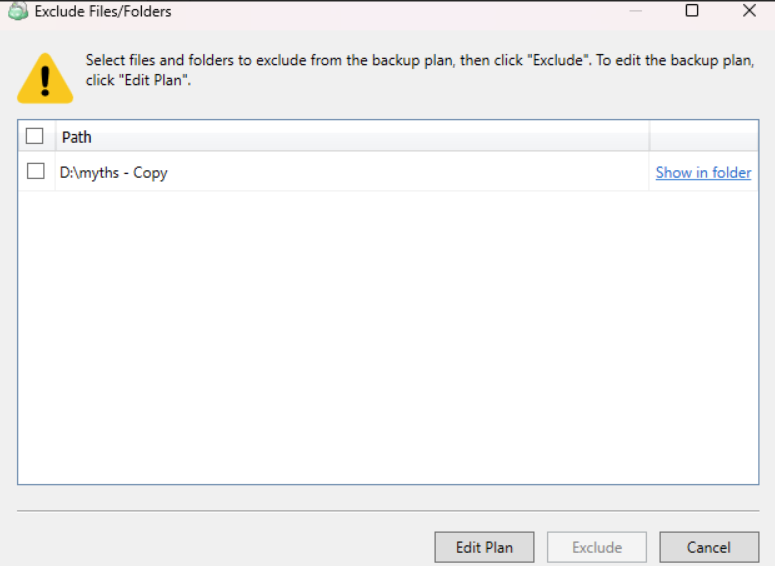Click the yellow warning triangle icon
Image resolution: width=775 pixels, height=566 pixels.
45,78
